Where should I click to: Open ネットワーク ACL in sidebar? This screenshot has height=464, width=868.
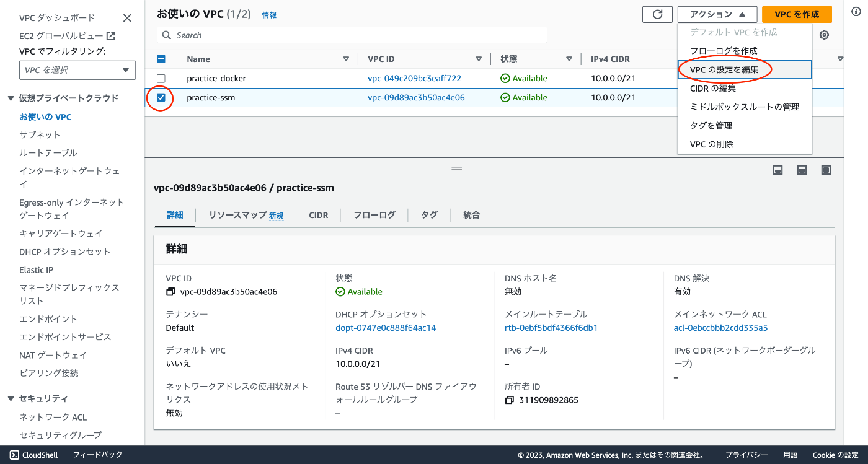click(53, 418)
